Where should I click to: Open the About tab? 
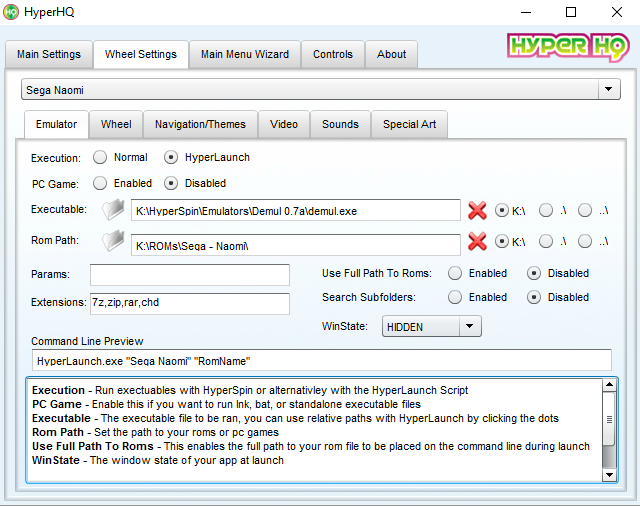point(391,54)
